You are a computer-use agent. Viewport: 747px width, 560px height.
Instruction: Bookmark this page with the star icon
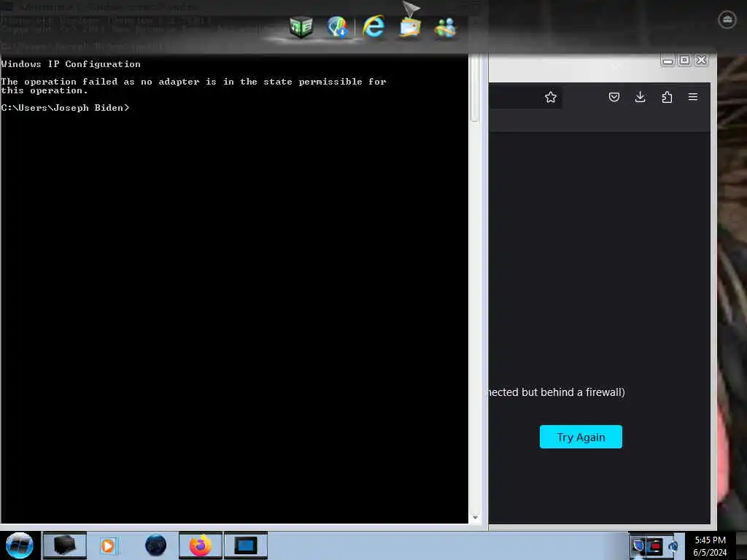[x=550, y=97]
